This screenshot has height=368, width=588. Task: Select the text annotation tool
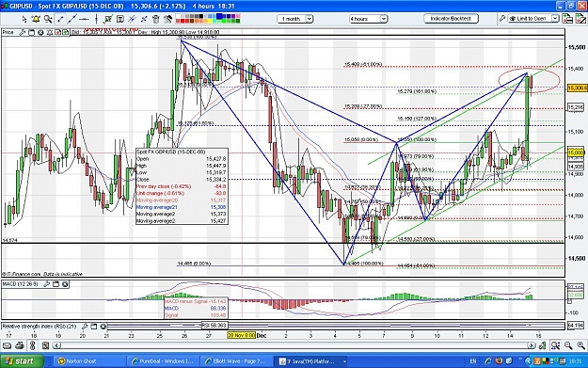pos(120,19)
